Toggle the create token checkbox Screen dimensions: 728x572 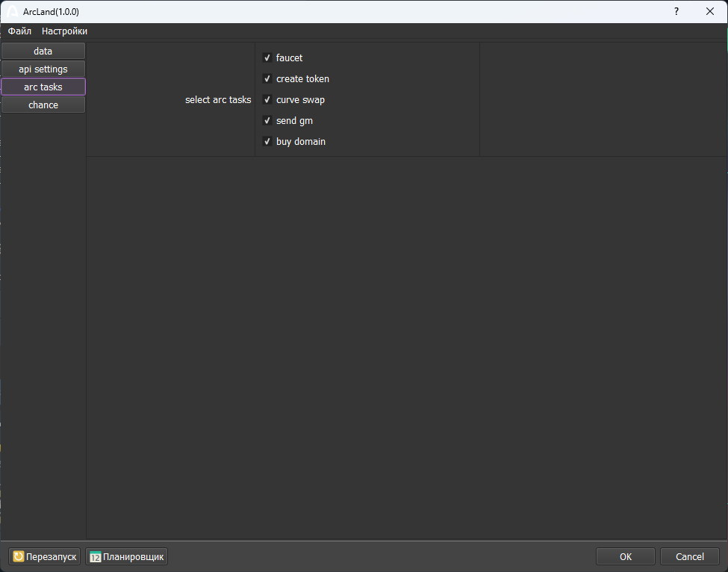(267, 79)
